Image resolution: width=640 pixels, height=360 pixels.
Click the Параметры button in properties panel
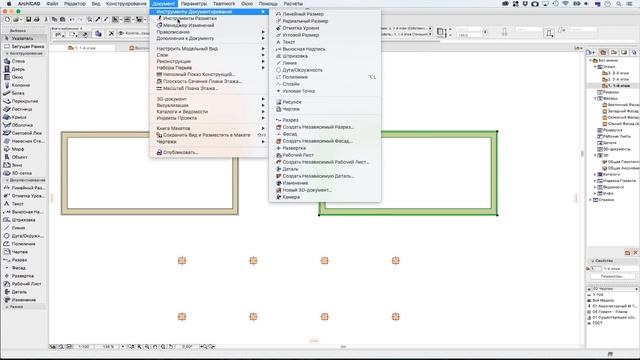(613, 276)
